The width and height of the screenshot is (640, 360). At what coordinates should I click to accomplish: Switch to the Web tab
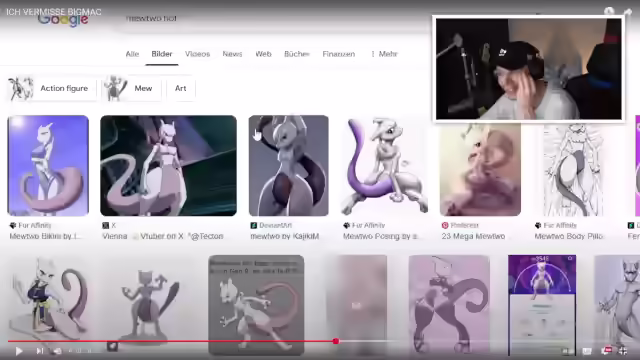(263, 54)
